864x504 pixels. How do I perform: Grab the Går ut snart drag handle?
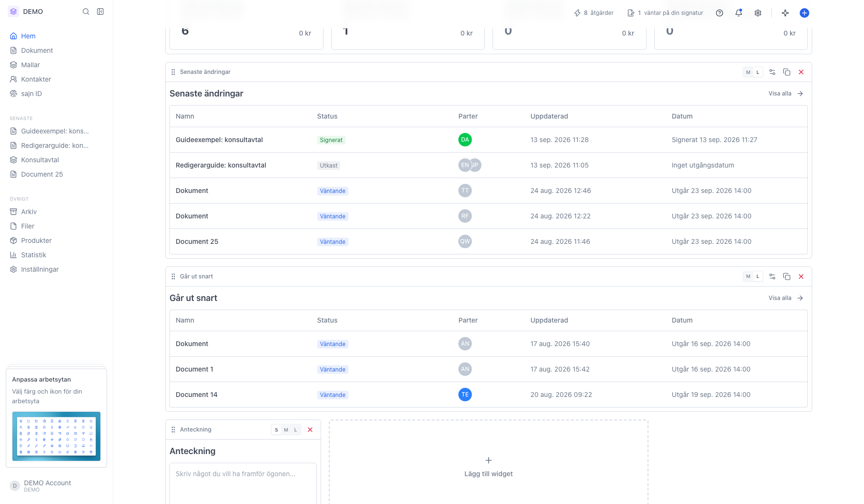click(x=173, y=276)
